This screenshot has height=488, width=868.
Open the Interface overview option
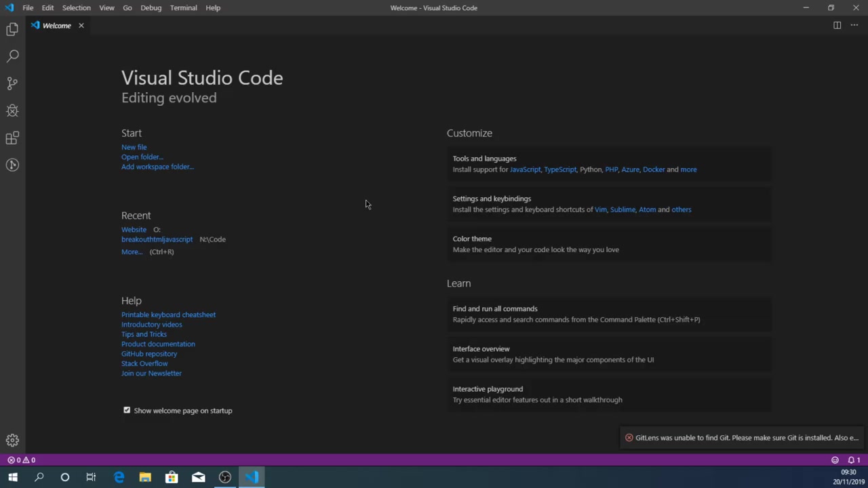click(608, 354)
